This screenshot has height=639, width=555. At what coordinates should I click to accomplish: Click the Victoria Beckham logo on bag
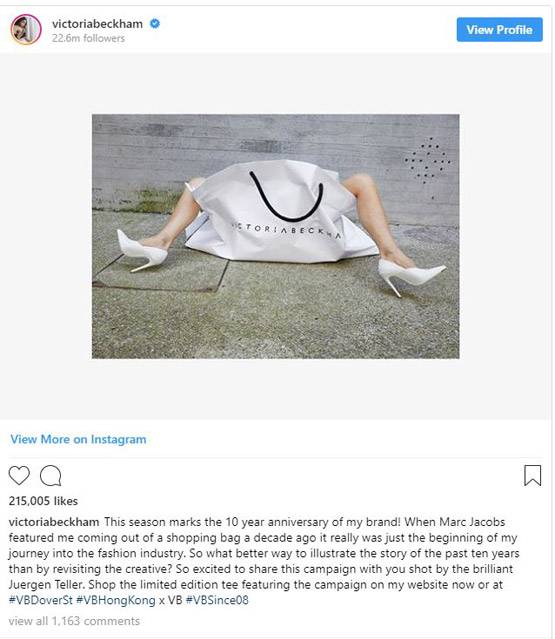tap(286, 230)
